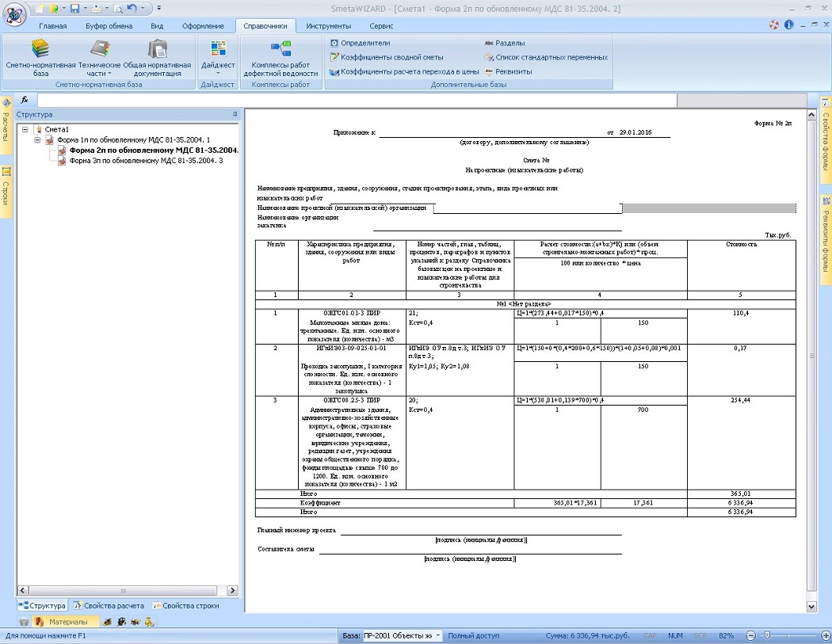
Task: Select Форма 3п по обновленному МДС in tree
Action: coord(147,160)
